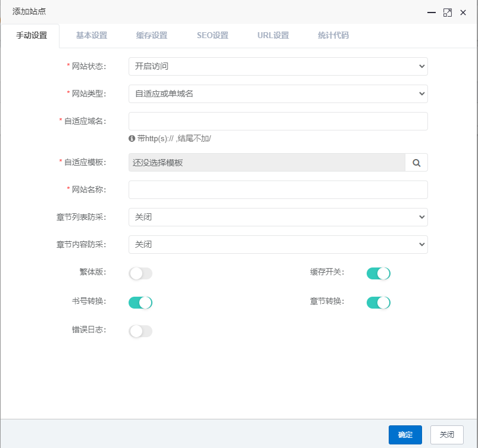478x448 pixels.
Task: Minimize the 添加站点 dialog
Action: pos(432,12)
